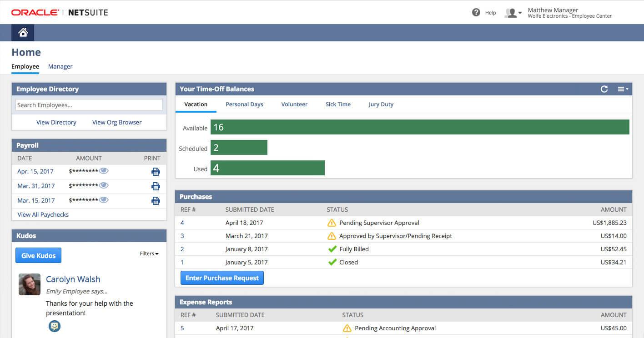Click the warning icon on purchase ref 4
The image size is (644, 338).
pos(332,223)
